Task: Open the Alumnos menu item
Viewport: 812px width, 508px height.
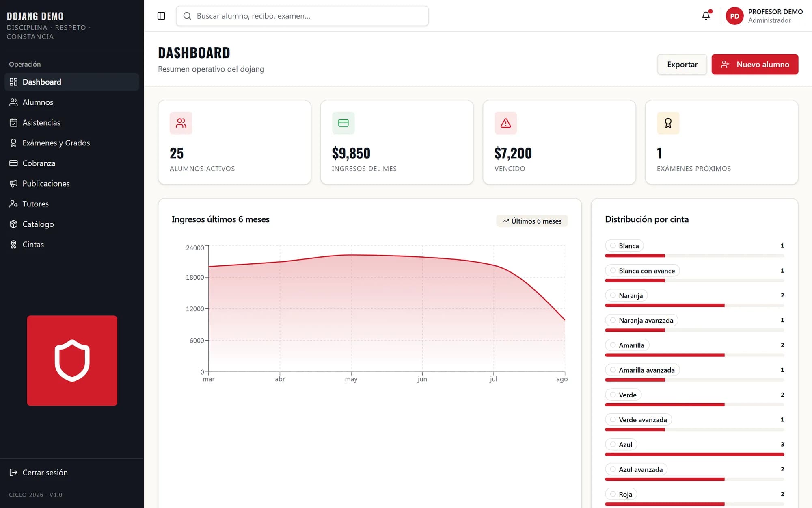Action: (72, 102)
